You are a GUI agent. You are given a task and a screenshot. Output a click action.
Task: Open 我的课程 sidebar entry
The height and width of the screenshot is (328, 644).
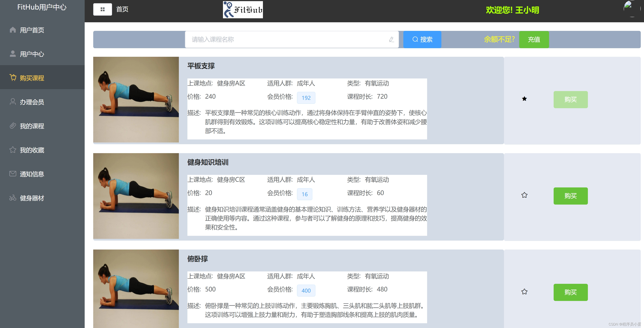point(32,126)
